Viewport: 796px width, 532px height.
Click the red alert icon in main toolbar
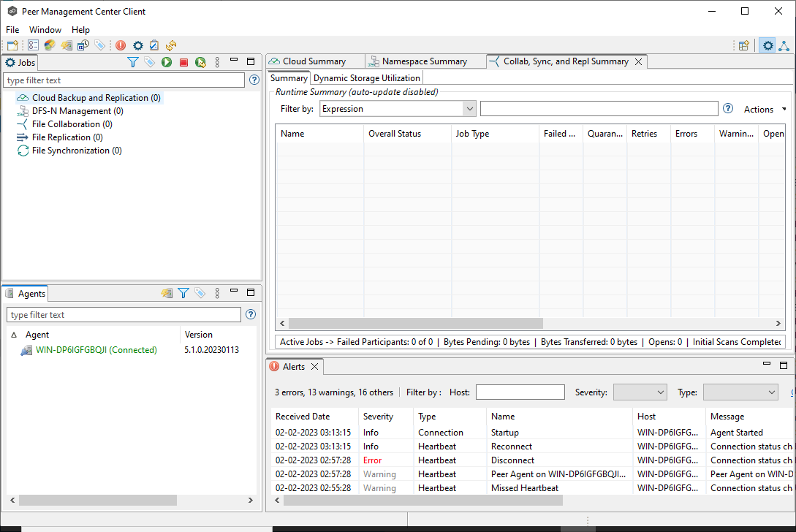121,45
